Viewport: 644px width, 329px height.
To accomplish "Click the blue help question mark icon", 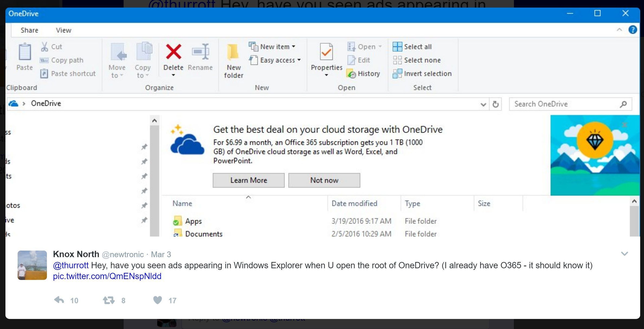I will 632,30.
